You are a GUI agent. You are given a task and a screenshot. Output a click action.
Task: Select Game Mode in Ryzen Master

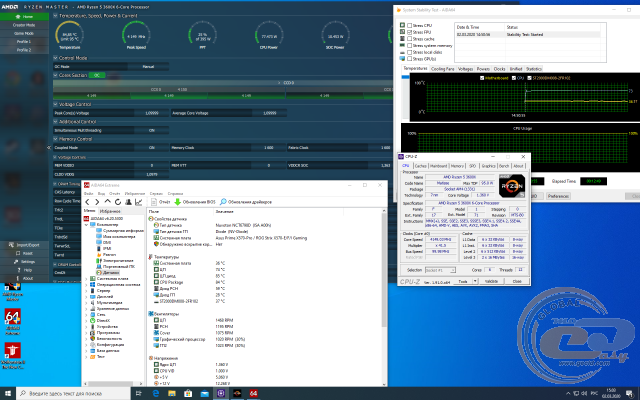[24, 33]
